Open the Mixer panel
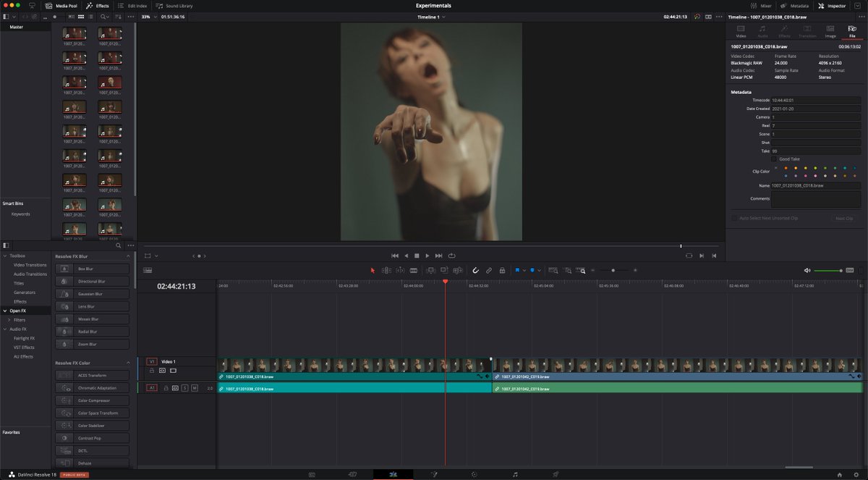Screen dimensions: 868x480 (761, 5)
